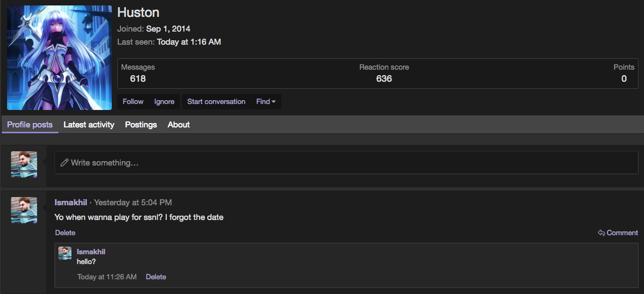
Task: Click the pencil icon in Write something box
Action: click(64, 163)
